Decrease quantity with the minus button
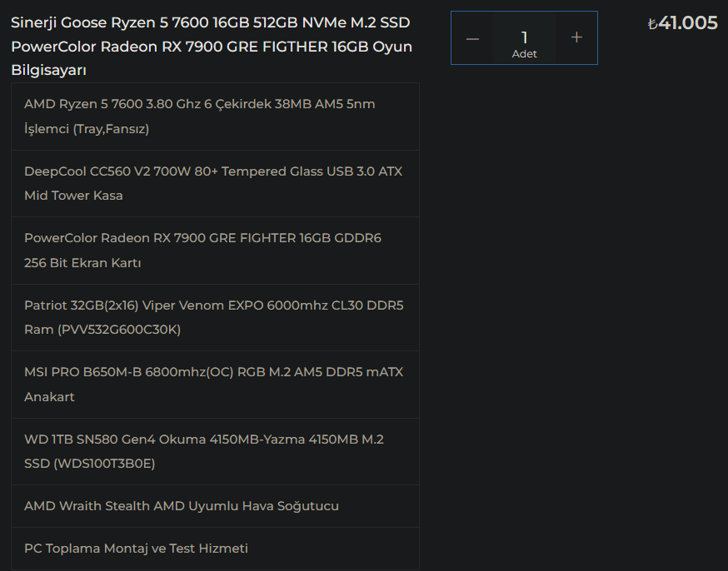728x571 pixels. pyautogui.click(x=472, y=38)
